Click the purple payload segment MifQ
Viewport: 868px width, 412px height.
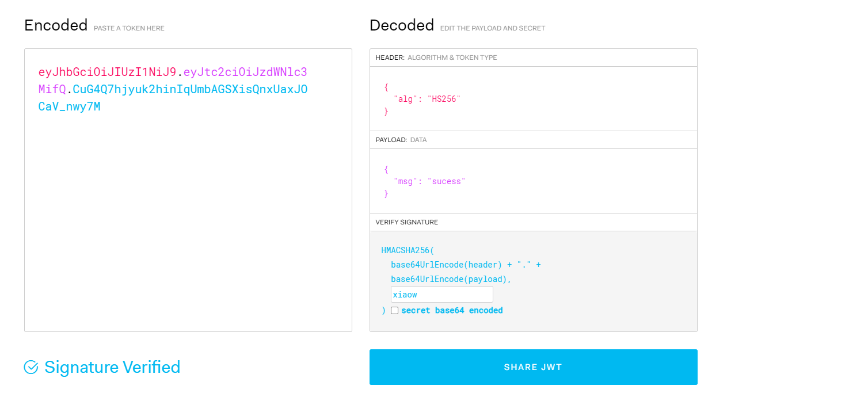[52, 89]
